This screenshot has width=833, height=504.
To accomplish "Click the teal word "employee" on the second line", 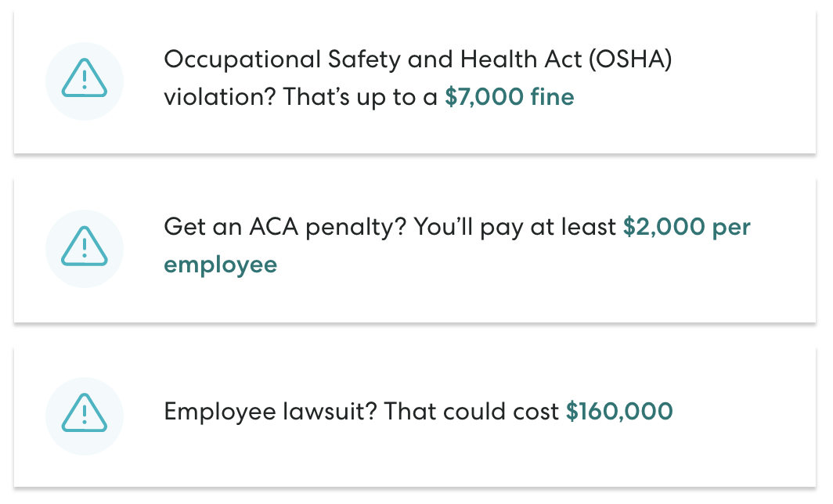I will pyautogui.click(x=221, y=265).
